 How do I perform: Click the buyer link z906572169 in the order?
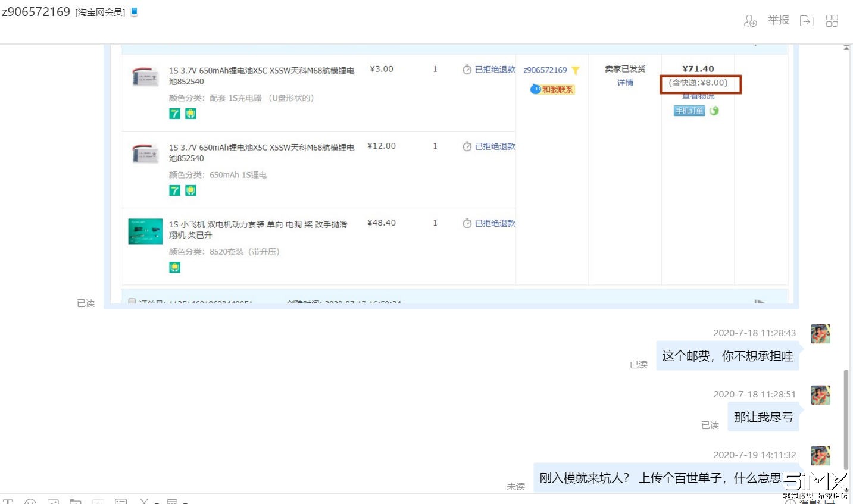[545, 70]
